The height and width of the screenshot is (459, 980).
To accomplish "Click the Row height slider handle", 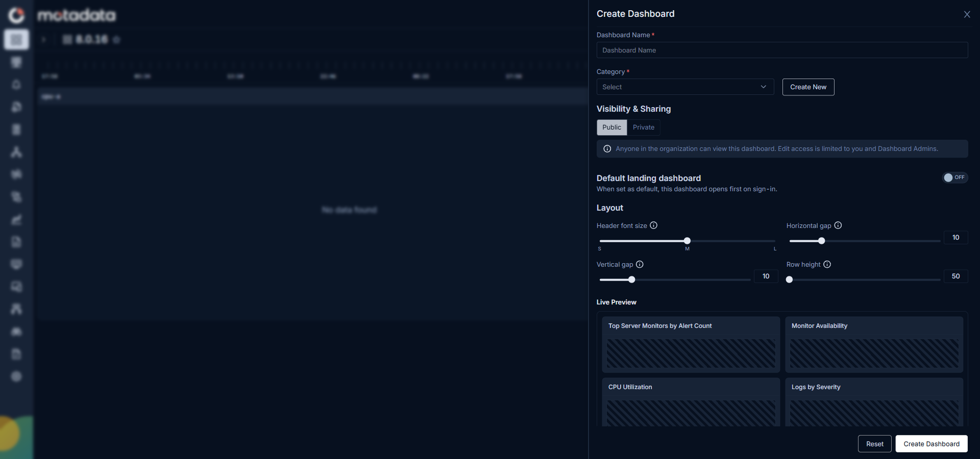I will (789, 279).
